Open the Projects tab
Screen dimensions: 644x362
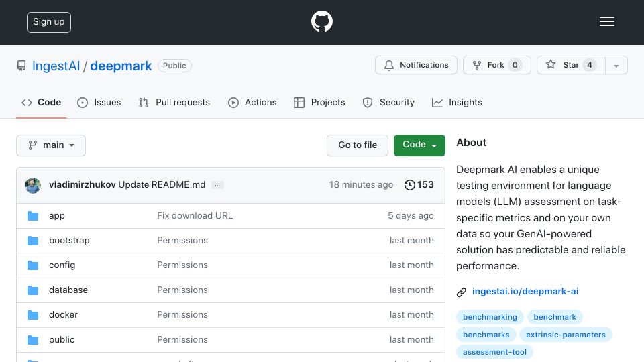pyautogui.click(x=319, y=102)
